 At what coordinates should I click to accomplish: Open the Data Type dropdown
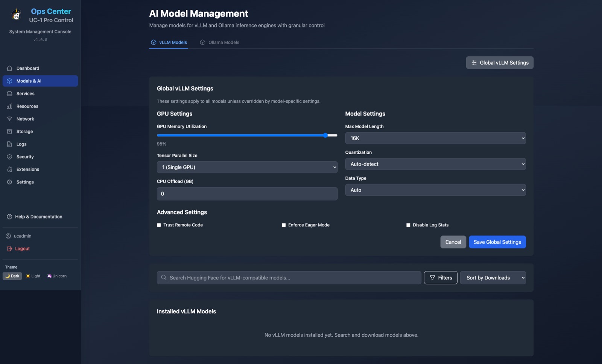(435, 190)
